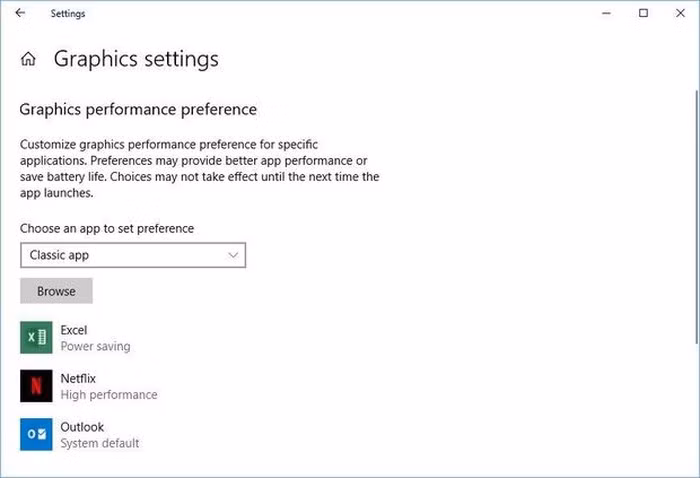Go to Settings home icon

click(28, 59)
